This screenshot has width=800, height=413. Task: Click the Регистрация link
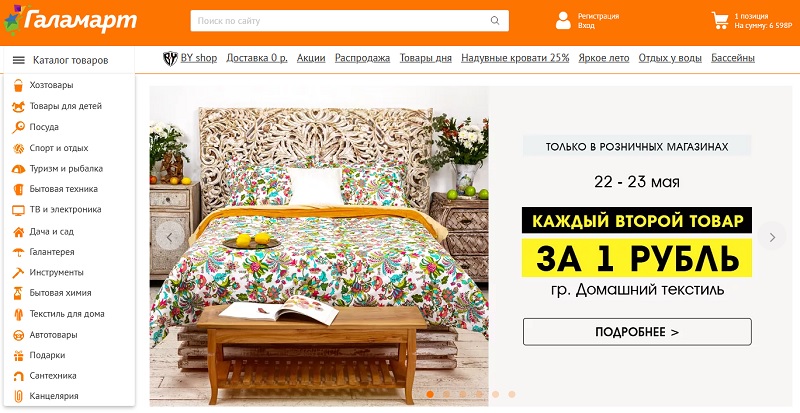(598, 16)
